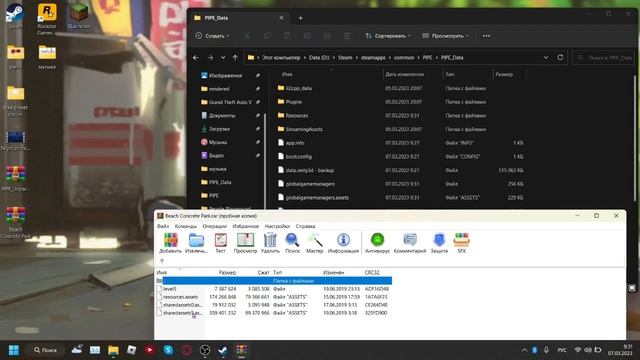The height and width of the screenshot is (360, 640).
Task: Click WinRAR icon in taskbar
Action: [x=241, y=350]
